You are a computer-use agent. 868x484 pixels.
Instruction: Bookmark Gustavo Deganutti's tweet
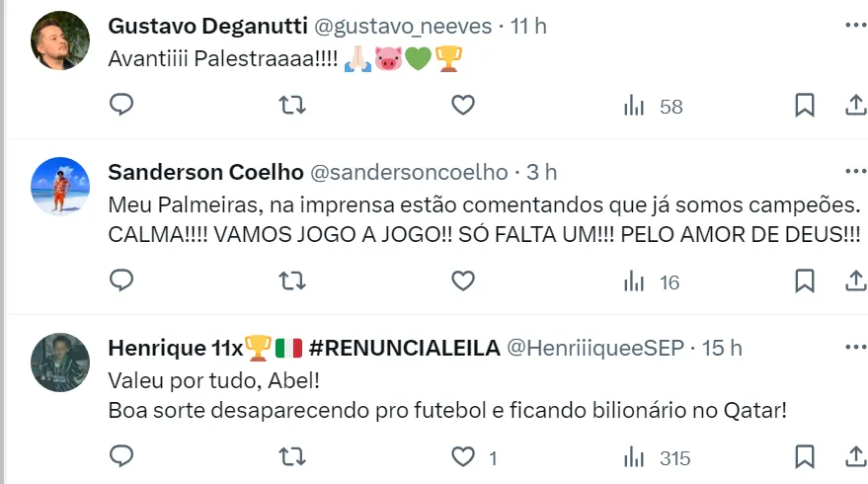805,106
